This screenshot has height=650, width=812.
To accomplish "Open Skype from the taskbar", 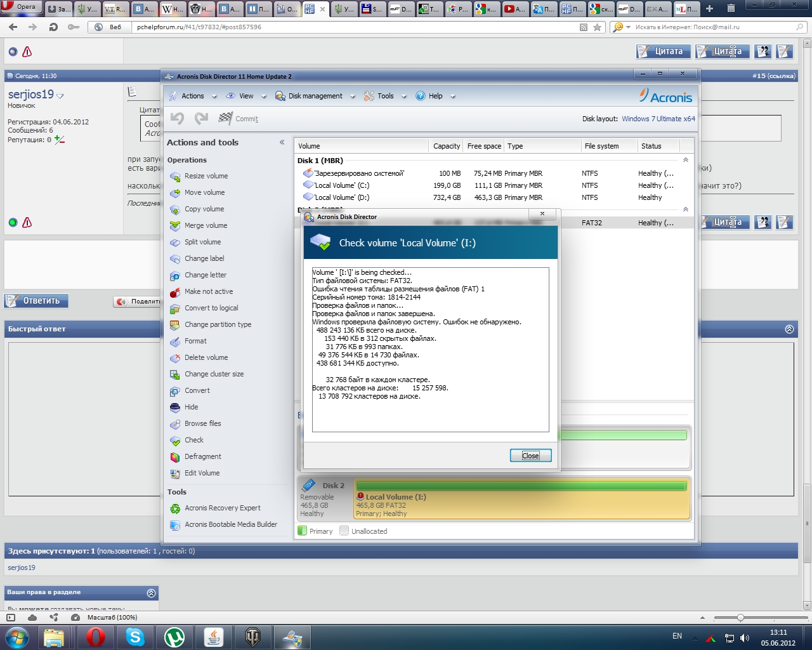I will coord(135,637).
